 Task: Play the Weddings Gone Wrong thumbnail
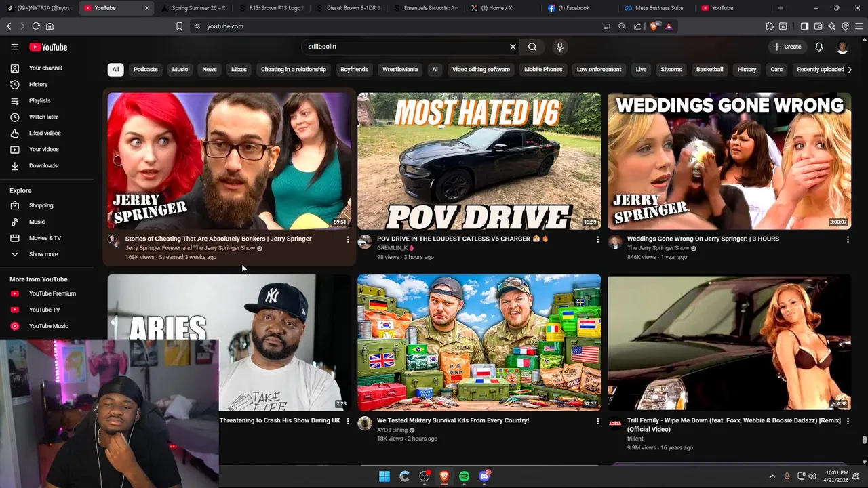pyautogui.click(x=729, y=161)
